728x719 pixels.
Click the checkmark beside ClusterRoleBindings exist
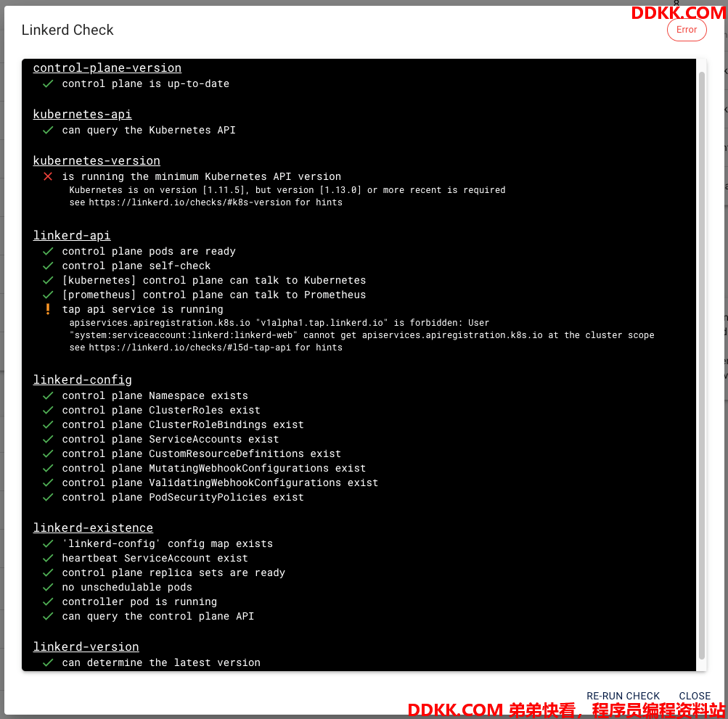click(x=48, y=424)
